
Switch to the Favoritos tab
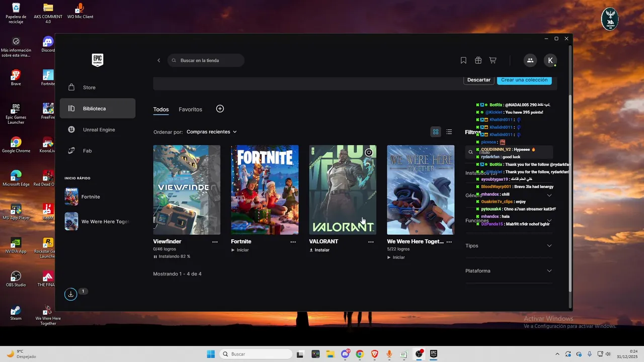(190, 109)
